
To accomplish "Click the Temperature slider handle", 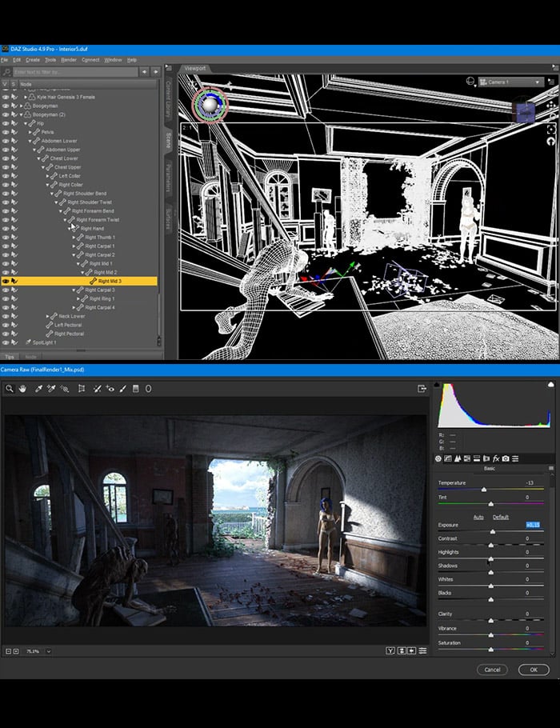I will [x=483, y=489].
